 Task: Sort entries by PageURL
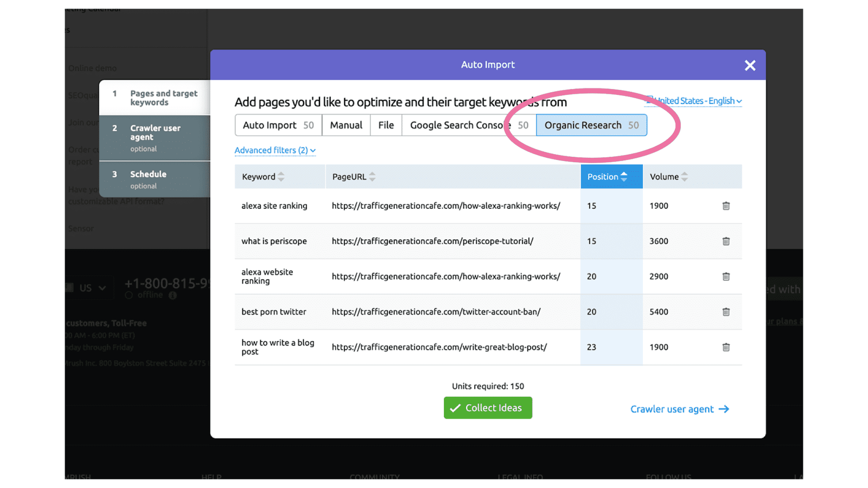(x=372, y=176)
